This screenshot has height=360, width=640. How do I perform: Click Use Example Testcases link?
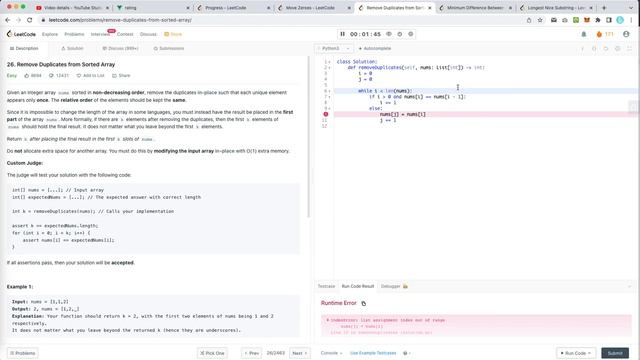coord(373,353)
